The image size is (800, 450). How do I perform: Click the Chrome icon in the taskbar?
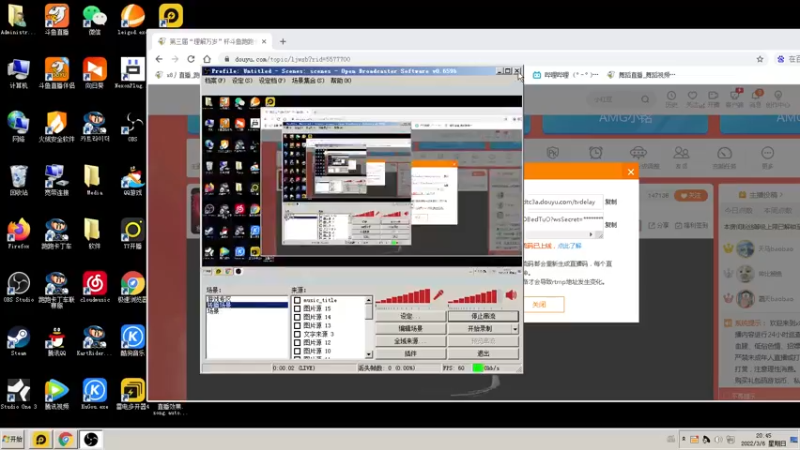[65, 439]
